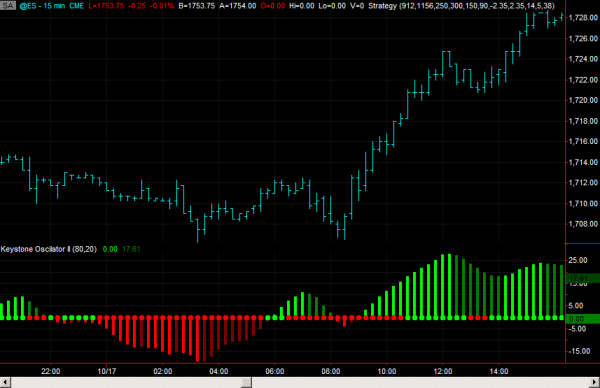Click the SA badge in the chart header
This screenshot has height=388, width=600.
coord(8,5)
